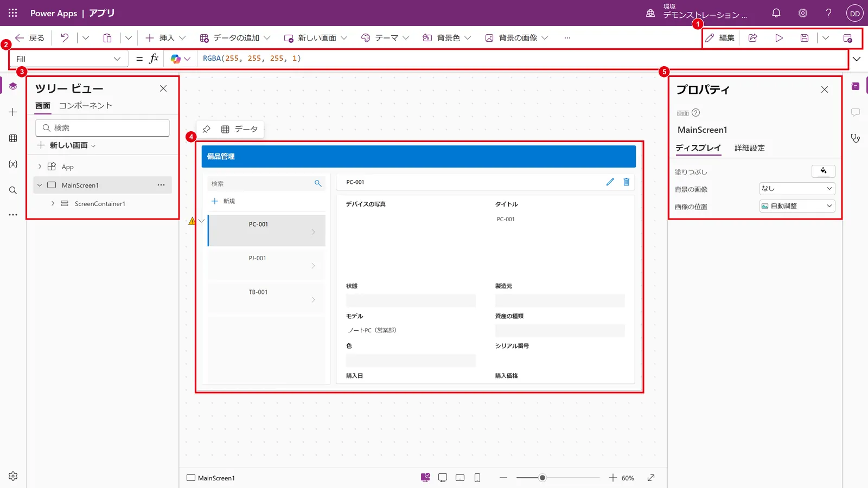Image resolution: width=868 pixels, height=488 pixels.
Task: Preview the app with the play icon
Action: click(779, 38)
